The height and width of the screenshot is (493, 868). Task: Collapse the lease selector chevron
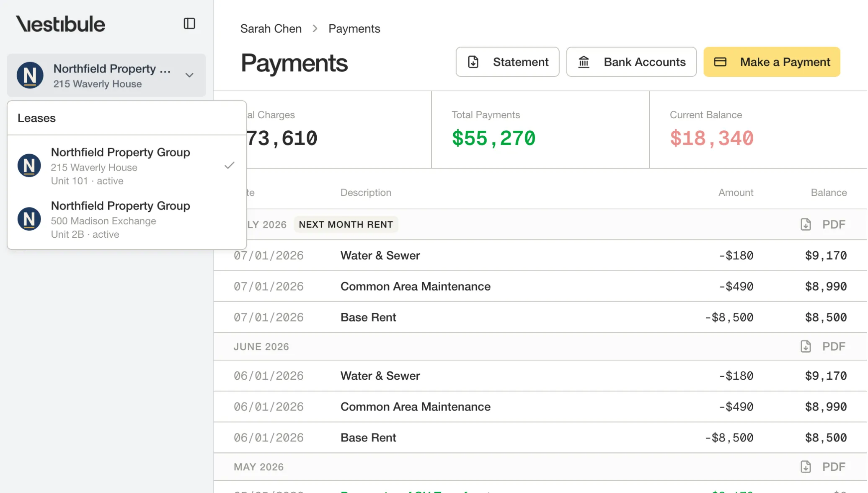(x=189, y=75)
